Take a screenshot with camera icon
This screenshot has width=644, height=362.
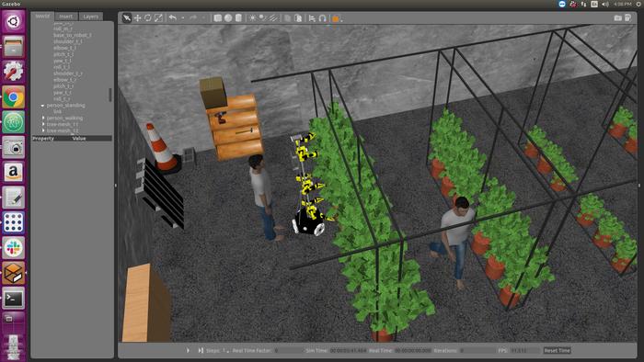617,18
